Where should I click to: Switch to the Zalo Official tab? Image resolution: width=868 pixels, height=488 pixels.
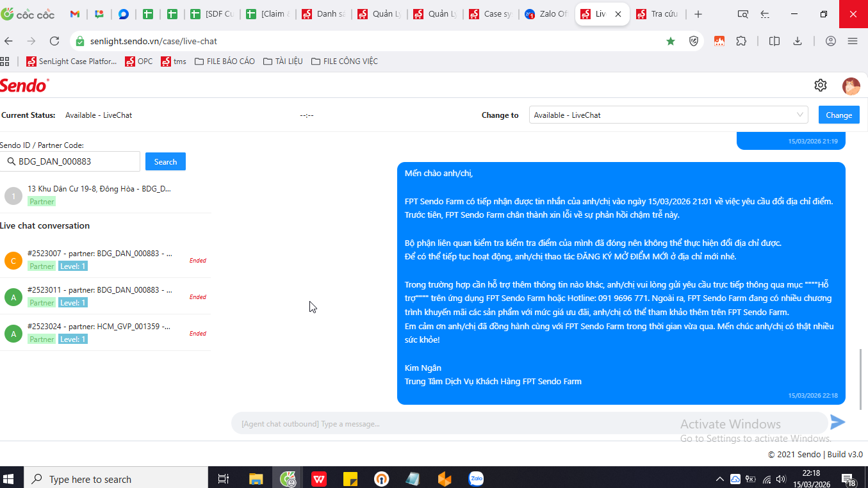pos(546,14)
